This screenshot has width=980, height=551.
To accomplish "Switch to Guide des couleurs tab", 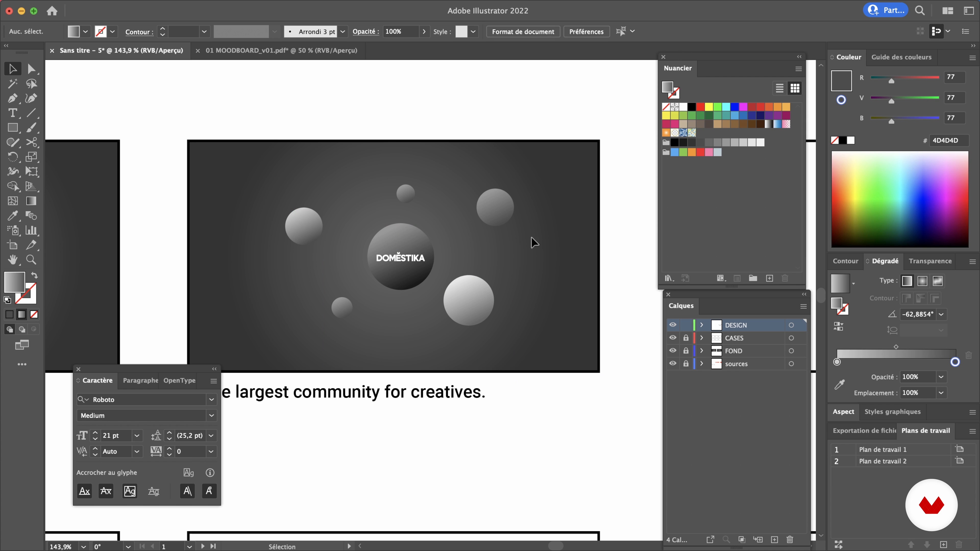I will 901,57.
